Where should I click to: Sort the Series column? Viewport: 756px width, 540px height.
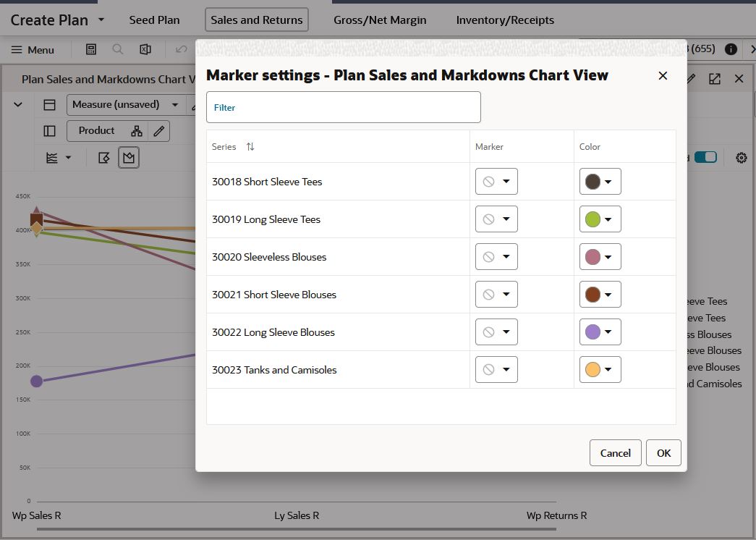pos(250,147)
